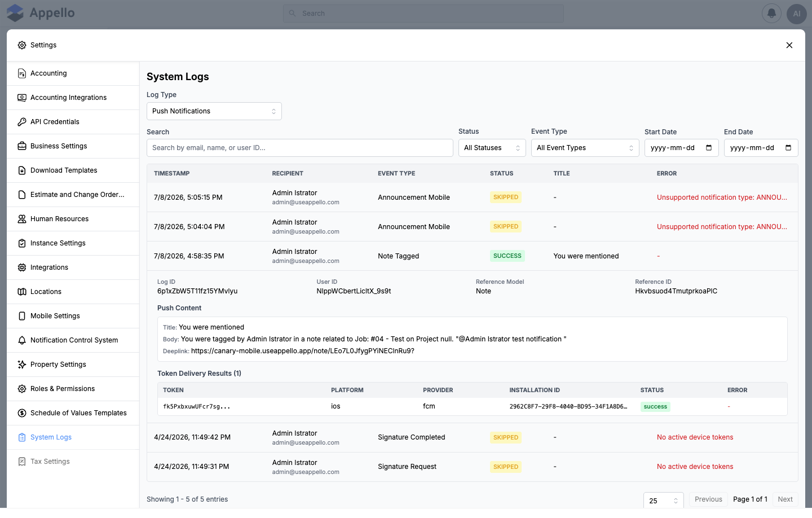Image resolution: width=812 pixels, height=518 pixels.
Task: Expand the Signature Completed log row
Action: tap(473, 438)
